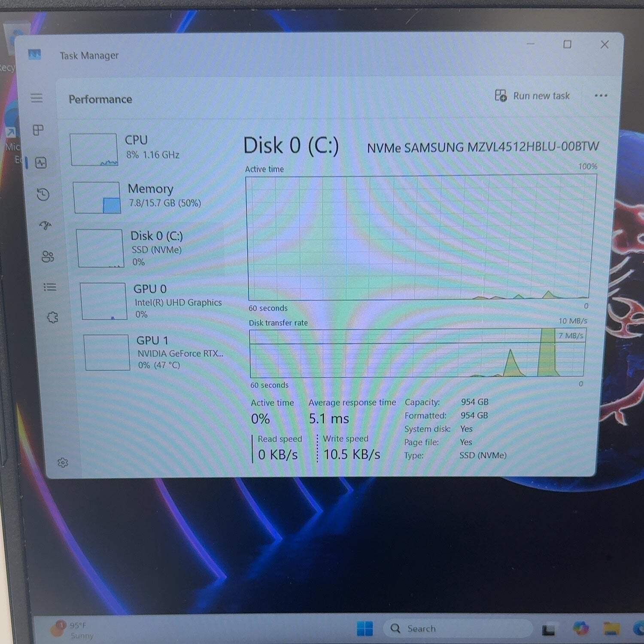Click the Disk transfer rate graph

point(417,353)
